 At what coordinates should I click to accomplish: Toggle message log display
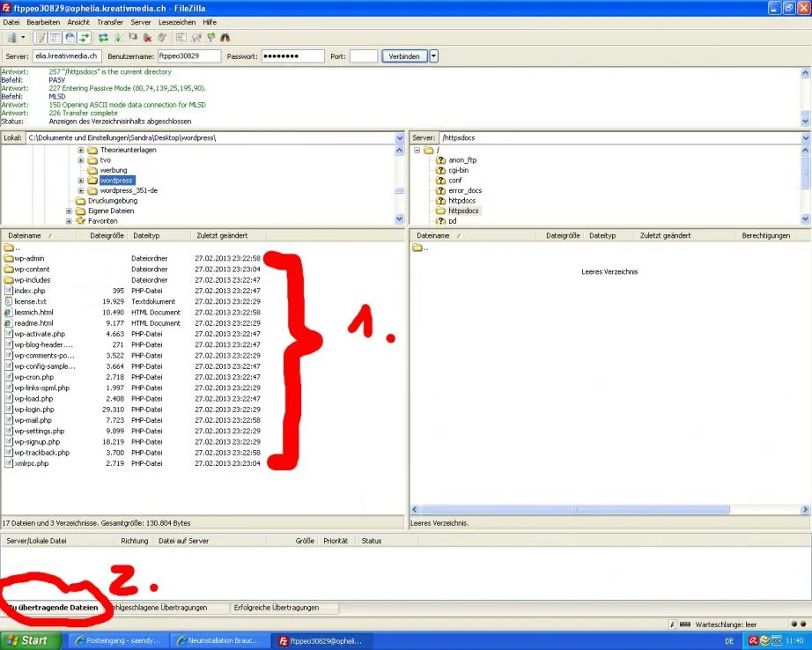coord(41,37)
